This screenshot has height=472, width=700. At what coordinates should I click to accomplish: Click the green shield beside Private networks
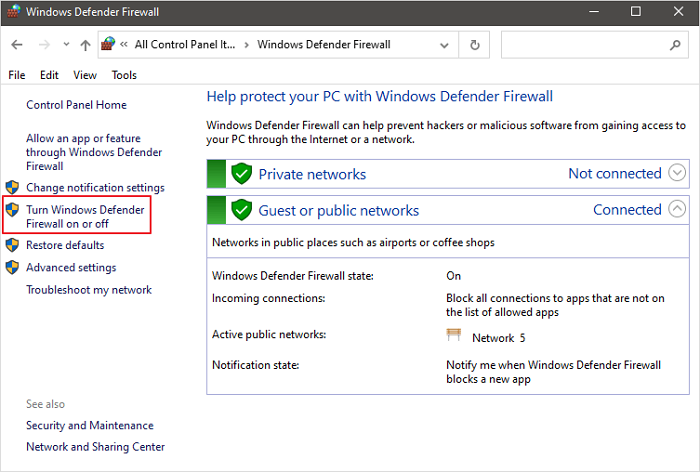241,174
